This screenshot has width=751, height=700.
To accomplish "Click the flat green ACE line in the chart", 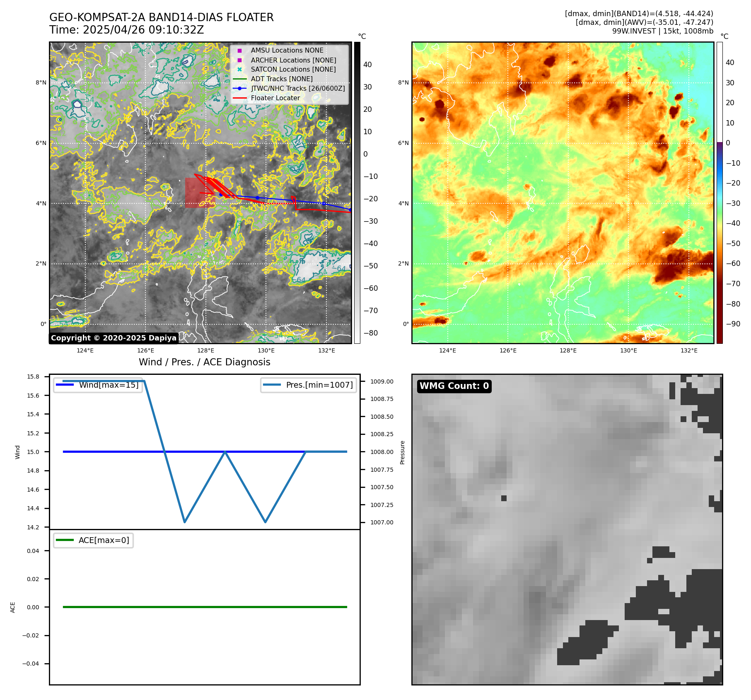I will 205,607.
